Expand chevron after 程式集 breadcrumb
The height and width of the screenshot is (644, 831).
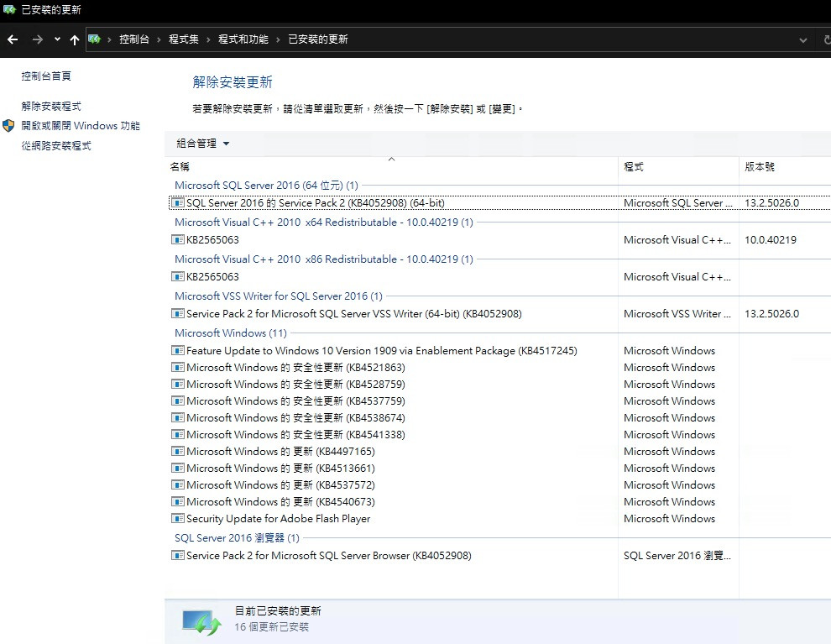click(x=208, y=39)
